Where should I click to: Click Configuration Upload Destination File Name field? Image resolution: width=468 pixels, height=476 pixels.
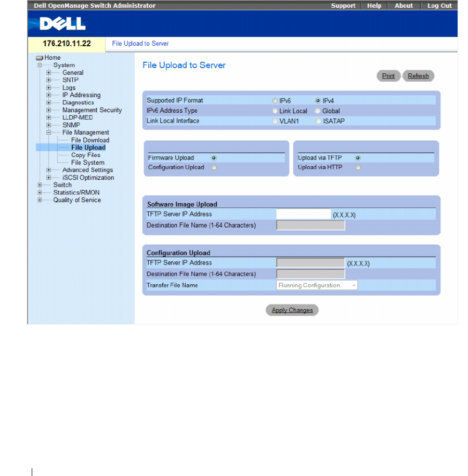[310, 274]
